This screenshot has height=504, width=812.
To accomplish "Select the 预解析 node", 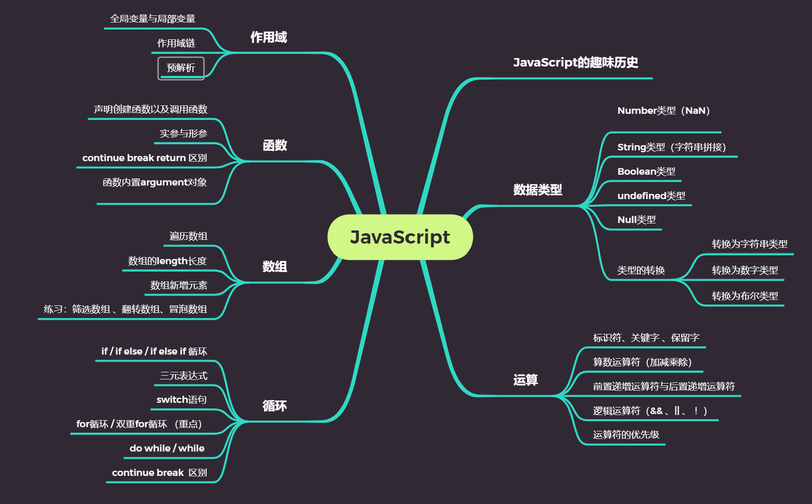I will pos(182,67).
